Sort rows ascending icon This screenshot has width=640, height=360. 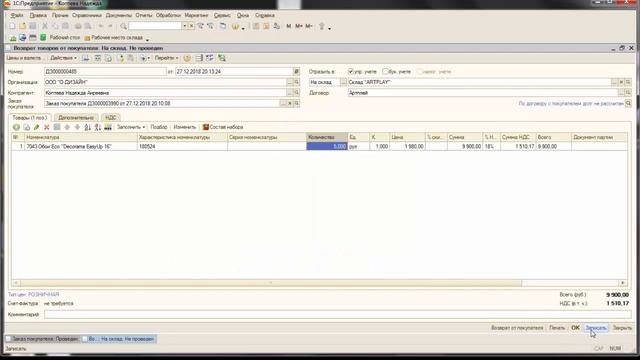(87, 127)
